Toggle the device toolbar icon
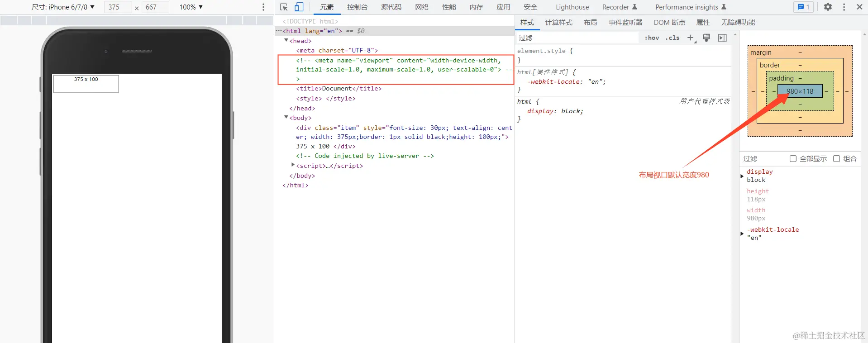The width and height of the screenshot is (868, 343). coord(299,7)
